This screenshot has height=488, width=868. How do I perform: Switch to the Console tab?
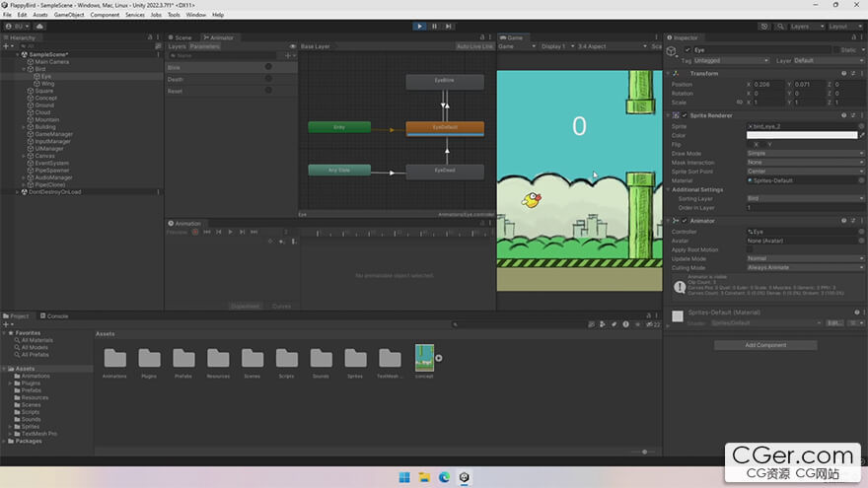tap(56, 315)
